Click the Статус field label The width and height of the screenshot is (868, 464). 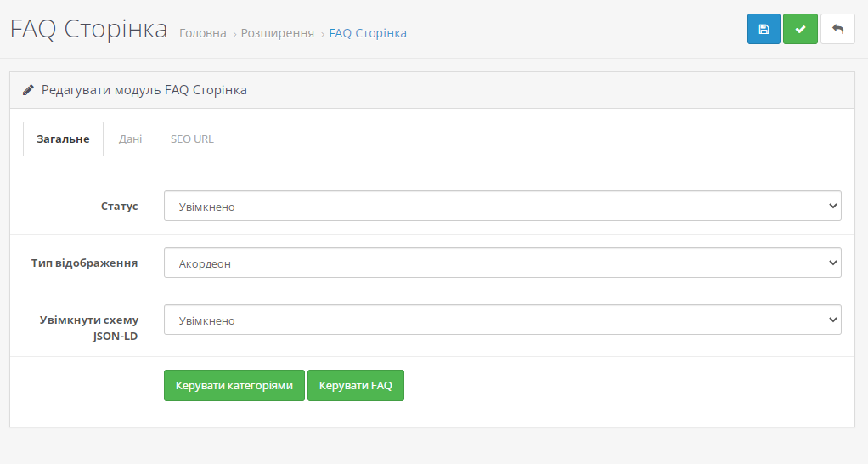tap(119, 206)
